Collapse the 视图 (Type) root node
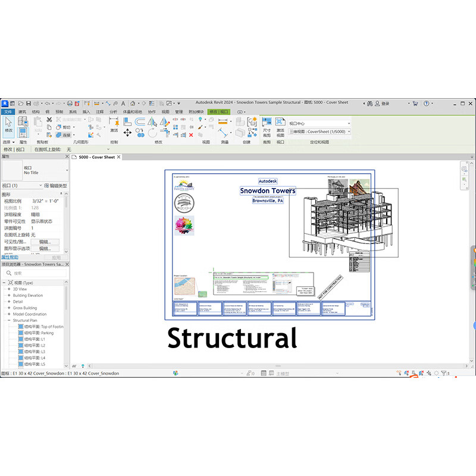476x476 pixels. point(4,283)
